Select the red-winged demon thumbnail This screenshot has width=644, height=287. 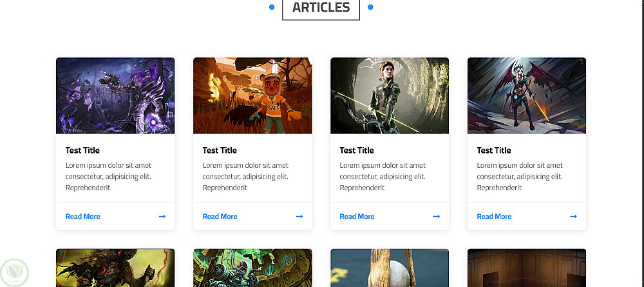527,95
